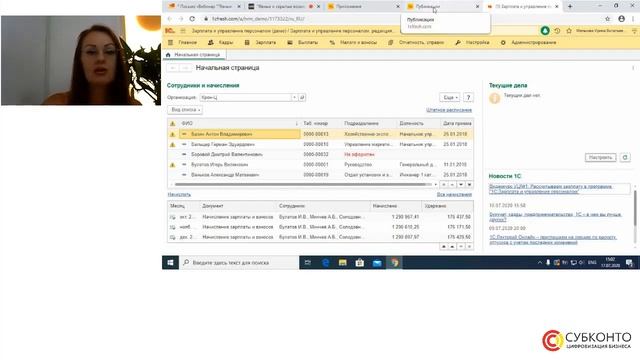The height and width of the screenshot is (360, 640).
Task: Open a new browser tab
Action: (x=570, y=7)
